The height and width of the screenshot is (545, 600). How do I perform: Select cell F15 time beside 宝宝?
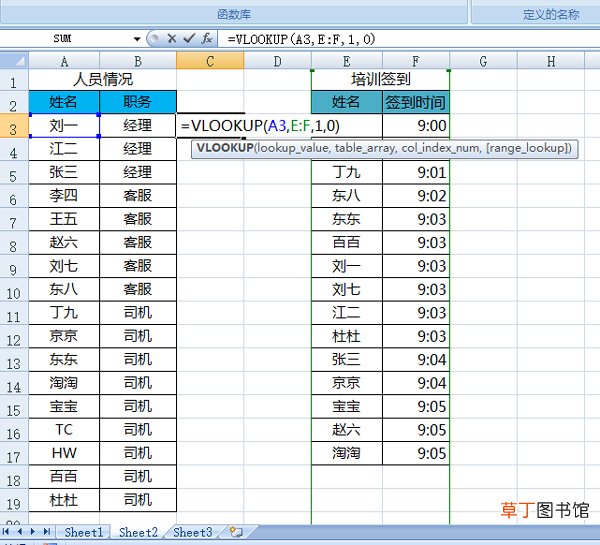pos(416,406)
